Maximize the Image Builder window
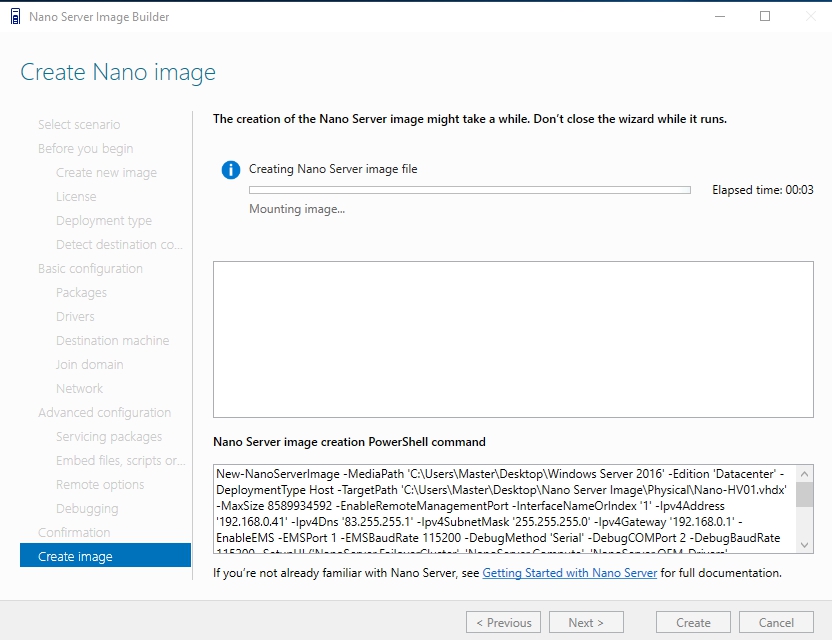This screenshot has width=832, height=640. [765, 16]
